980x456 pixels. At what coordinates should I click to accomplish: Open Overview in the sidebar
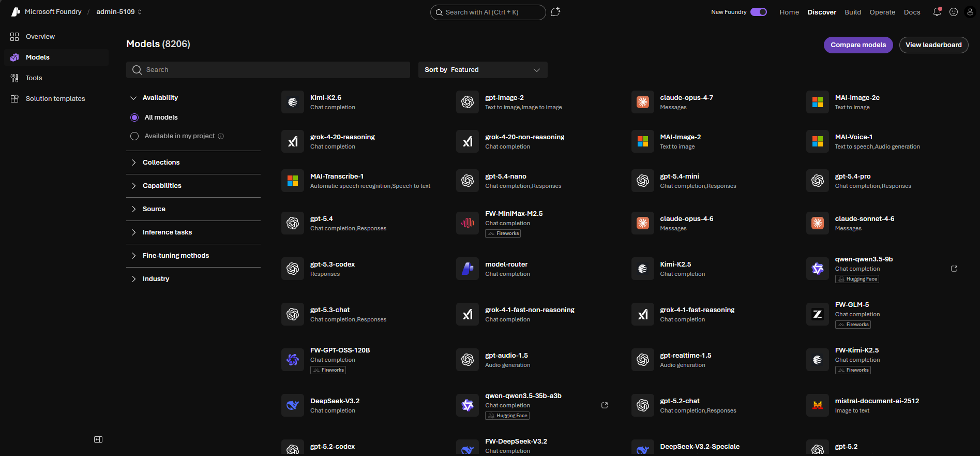(56, 37)
